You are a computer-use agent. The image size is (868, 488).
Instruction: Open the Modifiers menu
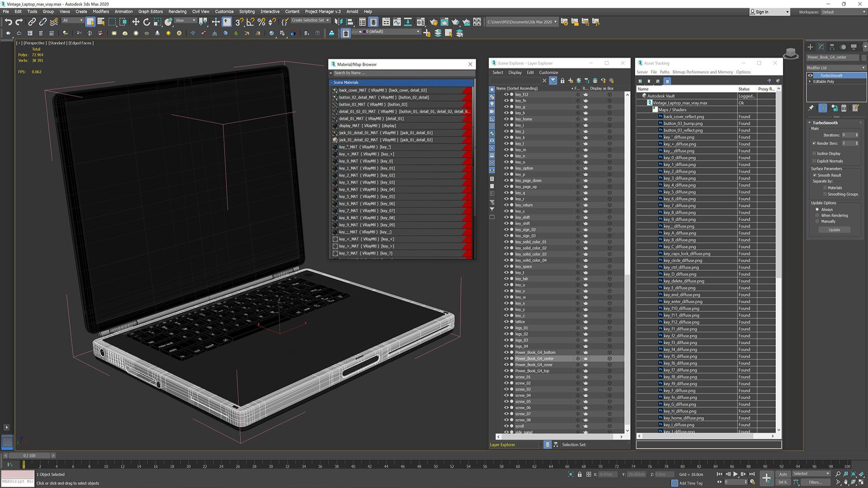pyautogui.click(x=101, y=12)
